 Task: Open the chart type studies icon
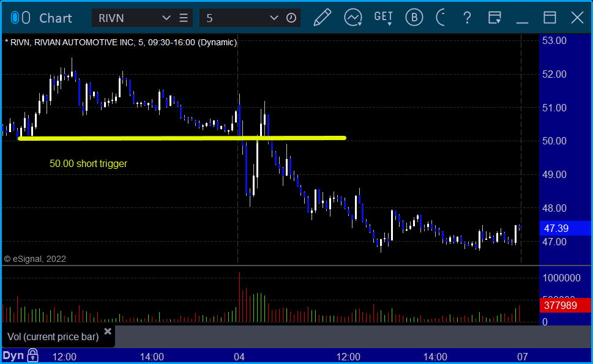click(353, 17)
